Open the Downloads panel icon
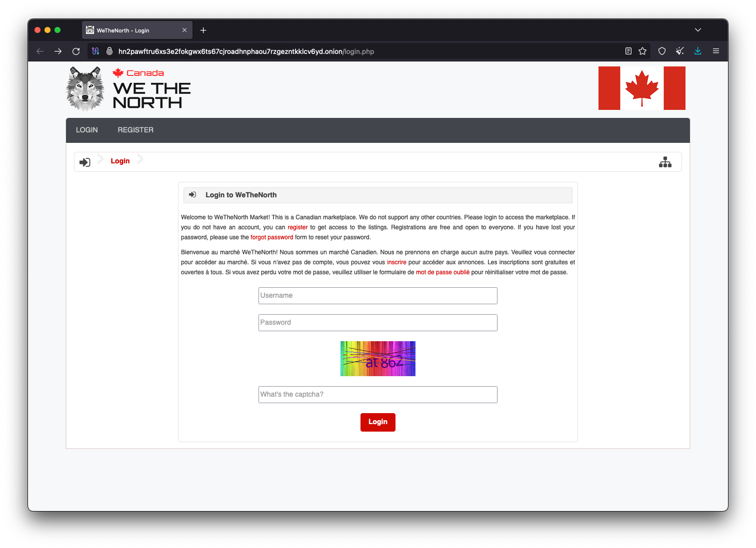This screenshot has height=548, width=756. pos(697,51)
